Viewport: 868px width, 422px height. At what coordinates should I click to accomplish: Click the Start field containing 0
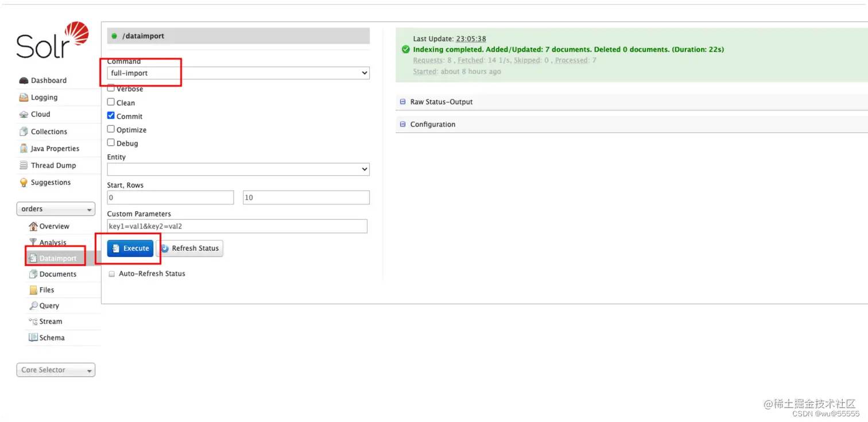tap(170, 198)
